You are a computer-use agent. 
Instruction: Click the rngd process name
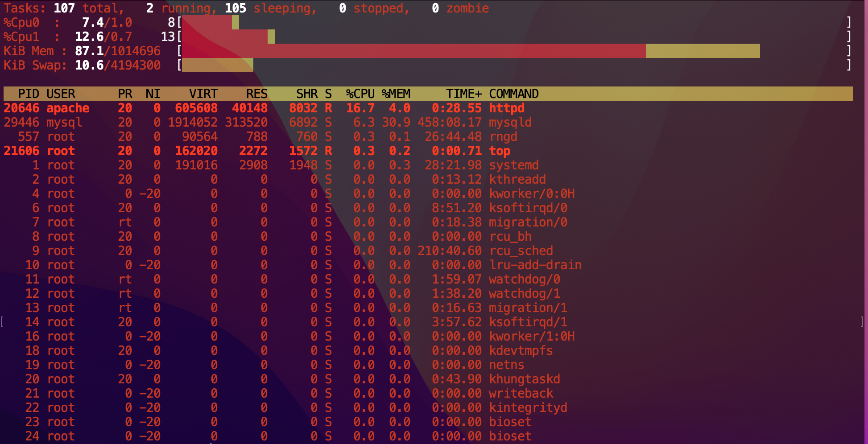click(x=503, y=136)
